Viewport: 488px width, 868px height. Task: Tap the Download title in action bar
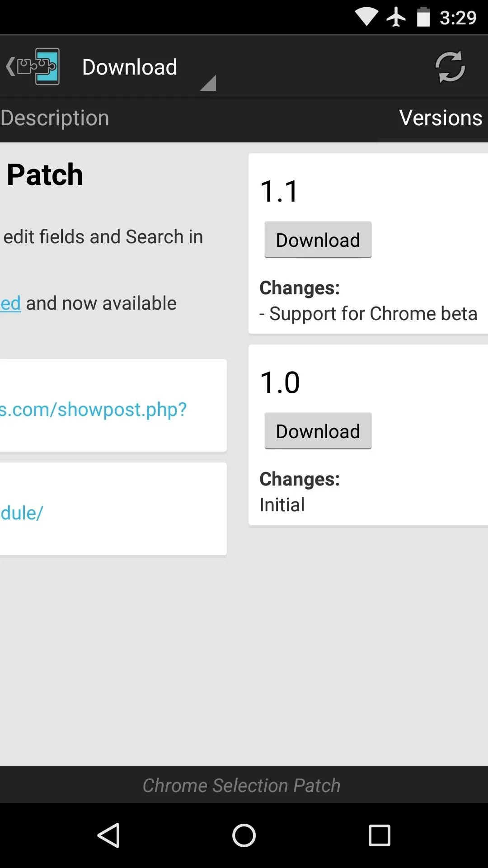[130, 67]
